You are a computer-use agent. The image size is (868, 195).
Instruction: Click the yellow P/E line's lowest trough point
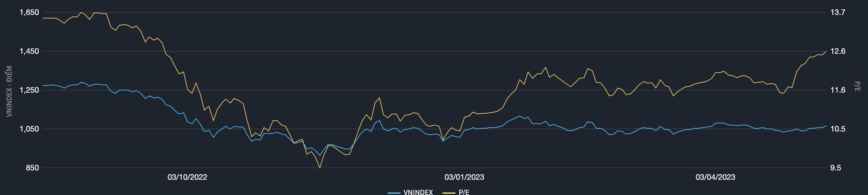pos(319,167)
